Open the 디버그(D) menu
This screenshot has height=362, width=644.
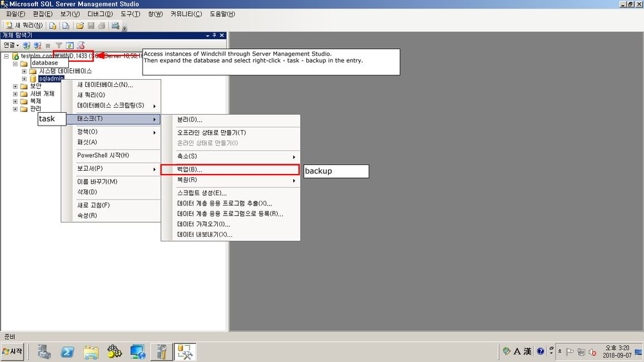pos(100,14)
